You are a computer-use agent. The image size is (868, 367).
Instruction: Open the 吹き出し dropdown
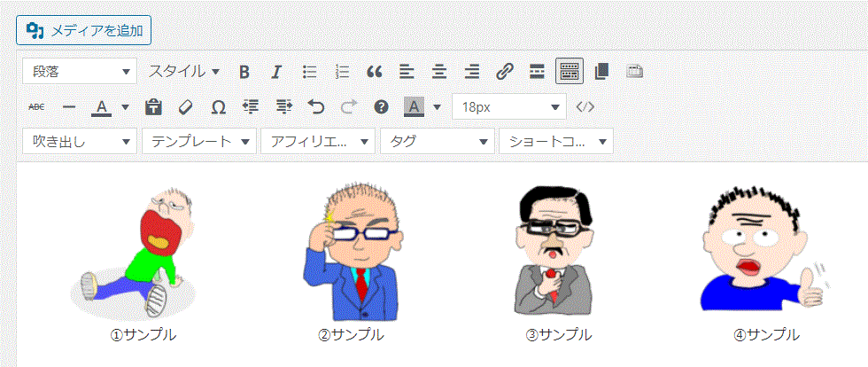[x=80, y=141]
